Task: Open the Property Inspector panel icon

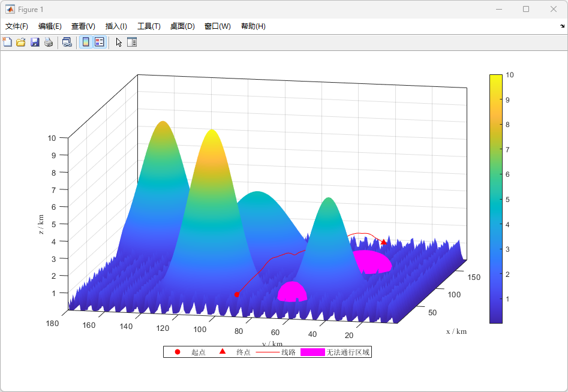Action: (x=132, y=42)
